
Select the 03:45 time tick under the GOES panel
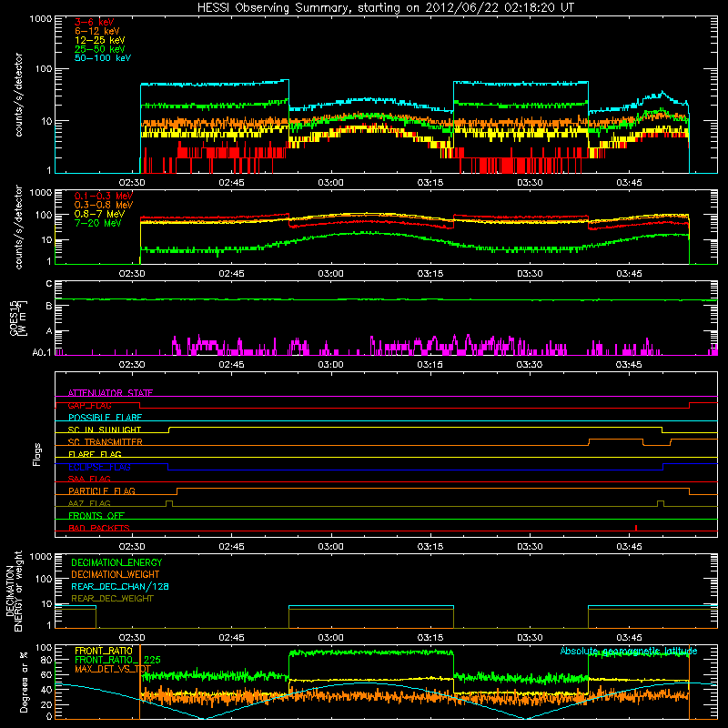[x=629, y=365]
